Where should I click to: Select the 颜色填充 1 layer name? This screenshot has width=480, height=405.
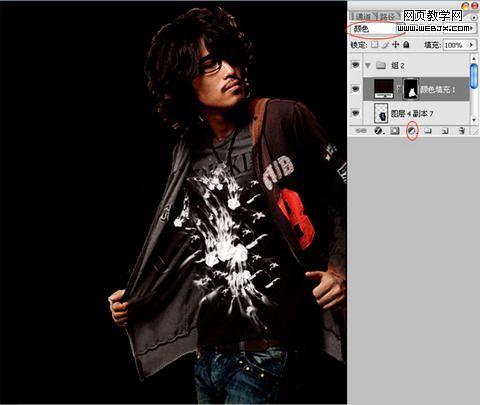coord(437,89)
